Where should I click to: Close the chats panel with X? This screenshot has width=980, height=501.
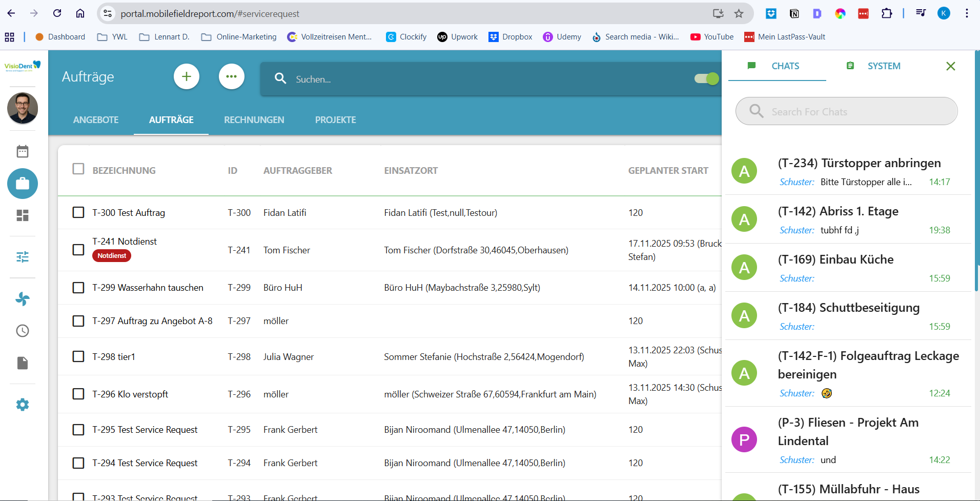pyautogui.click(x=950, y=66)
